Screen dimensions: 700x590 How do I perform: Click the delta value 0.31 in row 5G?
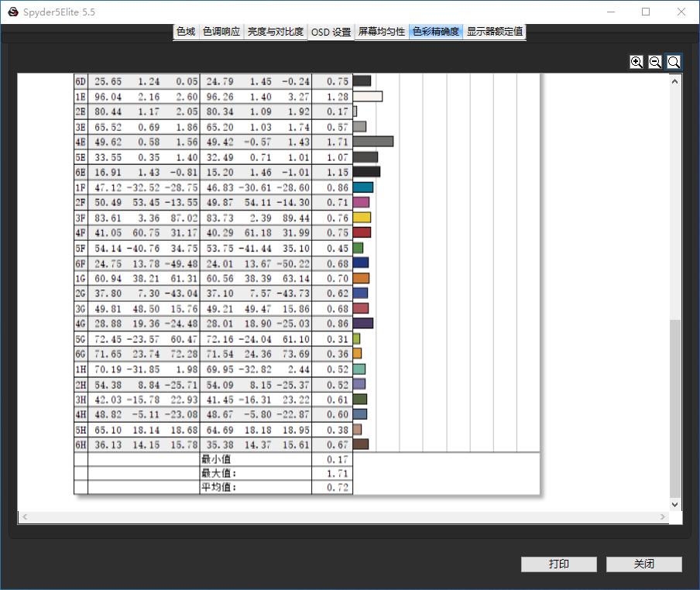point(338,339)
